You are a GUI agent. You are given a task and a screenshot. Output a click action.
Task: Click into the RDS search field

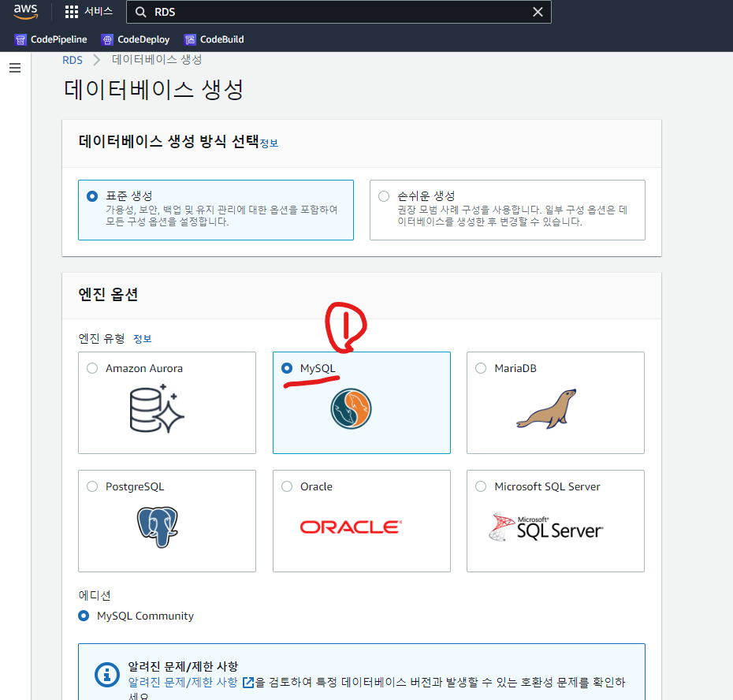point(339,12)
